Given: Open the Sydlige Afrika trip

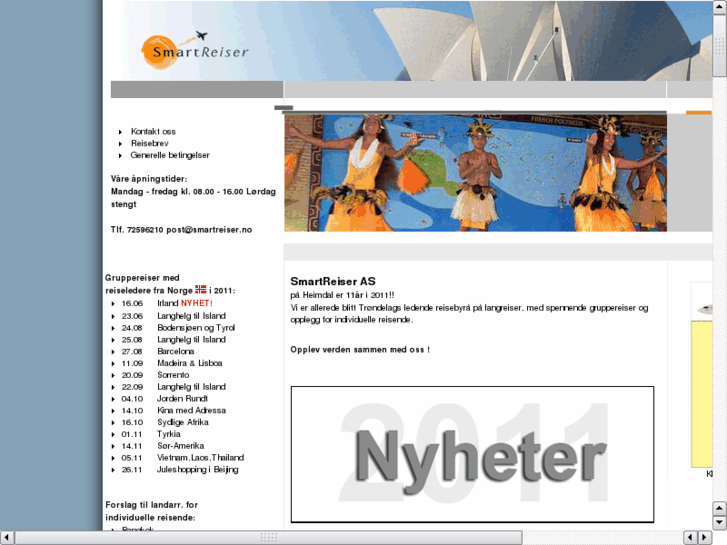Looking at the screenshot, I should 183,423.
